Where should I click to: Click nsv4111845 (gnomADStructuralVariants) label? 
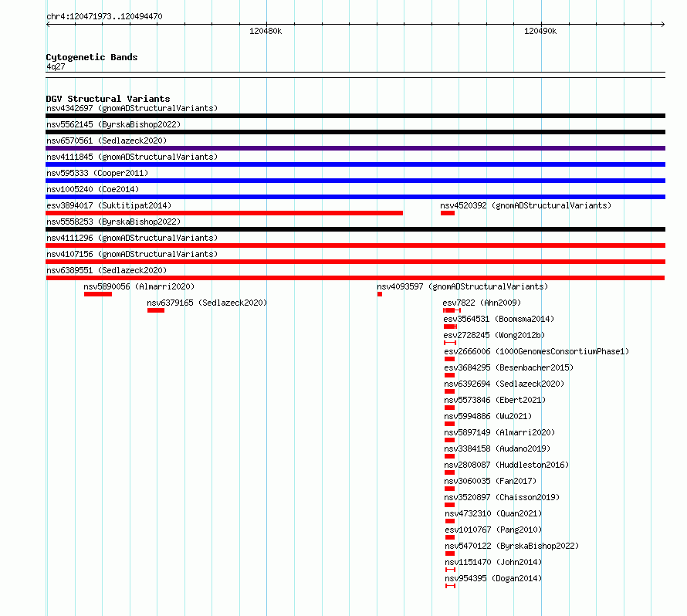click(x=132, y=157)
